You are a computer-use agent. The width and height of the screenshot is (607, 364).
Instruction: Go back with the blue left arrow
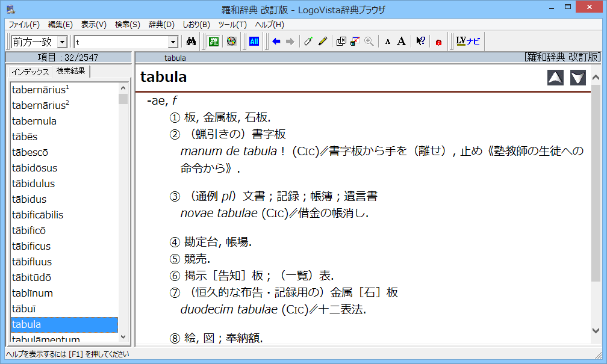tap(276, 42)
